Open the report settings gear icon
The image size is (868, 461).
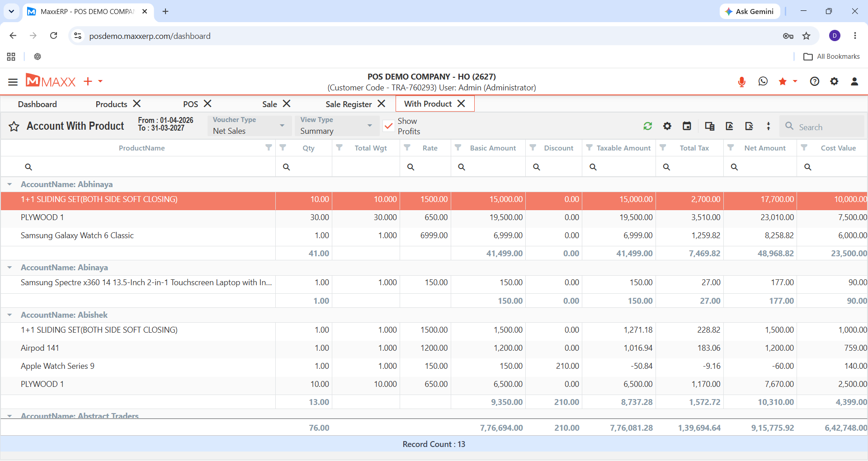pos(667,126)
